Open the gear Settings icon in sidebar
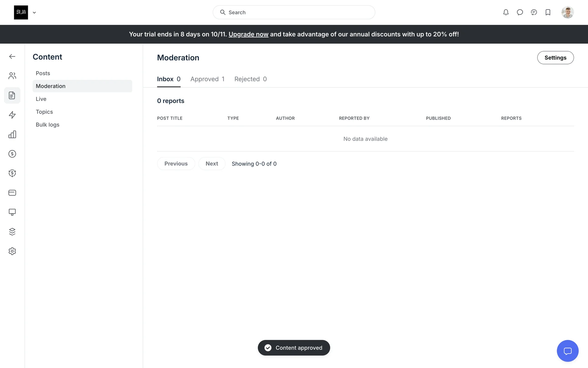The image size is (588, 368). pyautogui.click(x=12, y=251)
